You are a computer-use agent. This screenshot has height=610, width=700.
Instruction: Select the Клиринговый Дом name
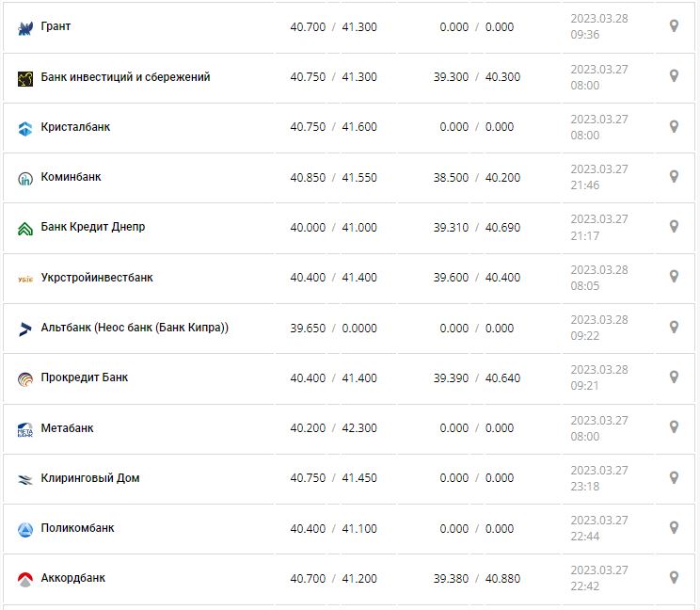tap(90, 478)
